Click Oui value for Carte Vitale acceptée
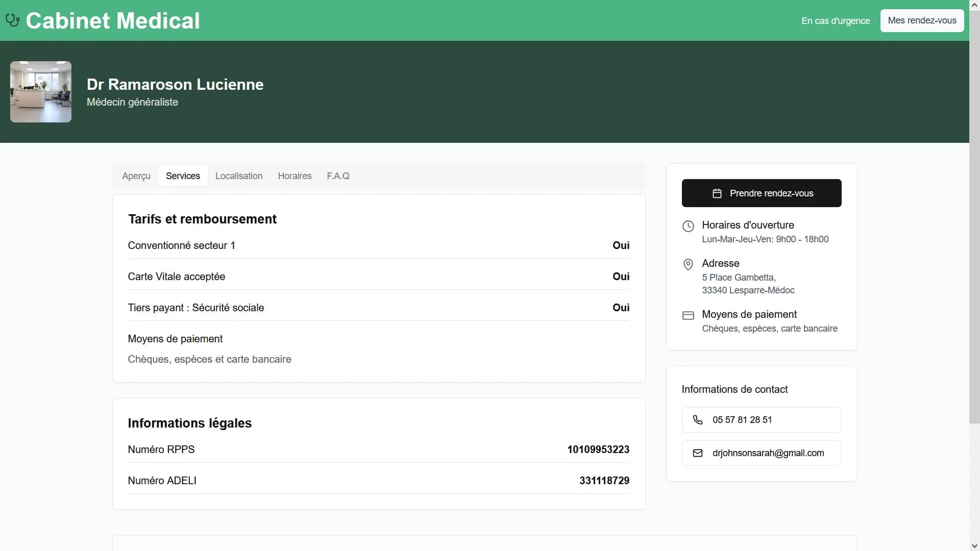Image resolution: width=980 pixels, height=551 pixels. point(621,277)
